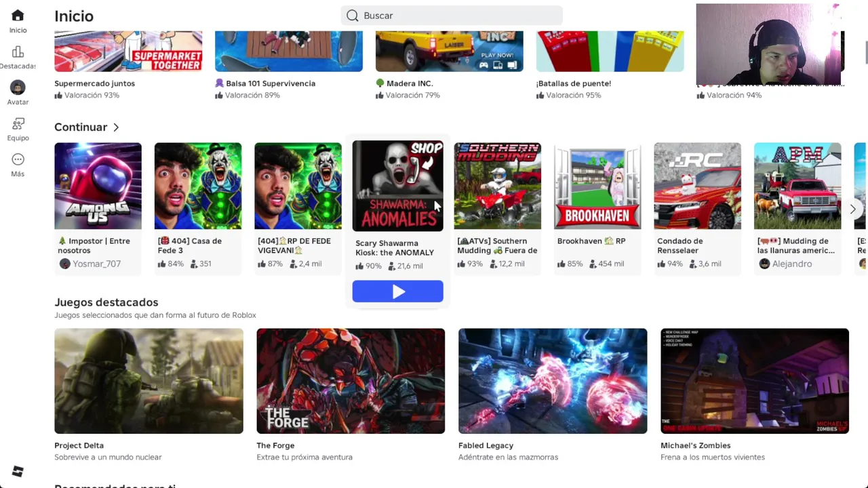Open the Equipo icon in sidebar
The image size is (868, 488).
(x=18, y=124)
